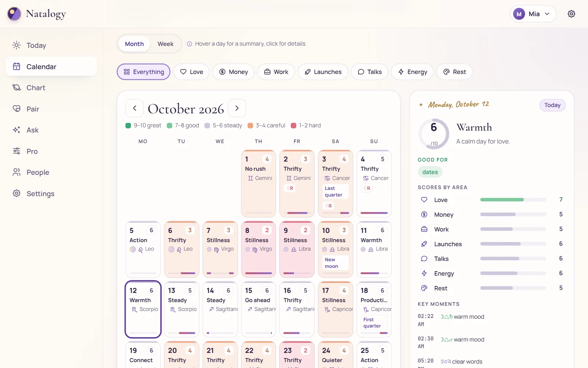This screenshot has width=588, height=368.
Task: Click the Rest palette icon in scores
Action: 424,288
